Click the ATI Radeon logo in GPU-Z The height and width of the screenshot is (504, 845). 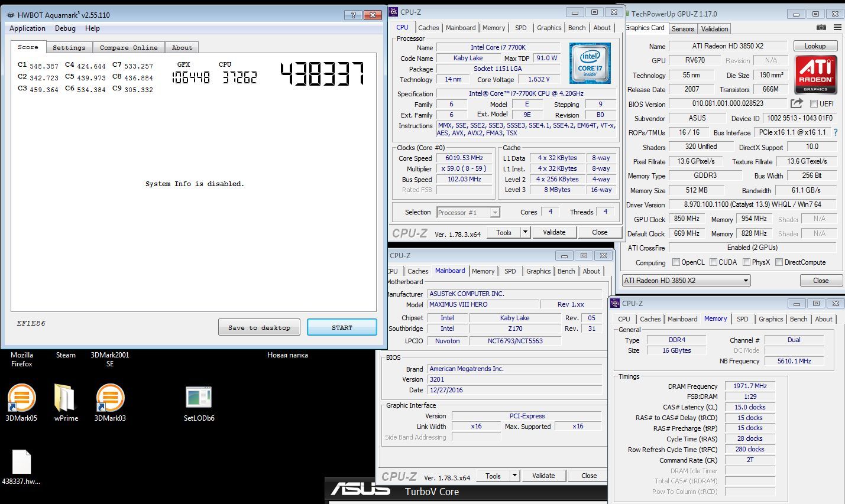(815, 74)
